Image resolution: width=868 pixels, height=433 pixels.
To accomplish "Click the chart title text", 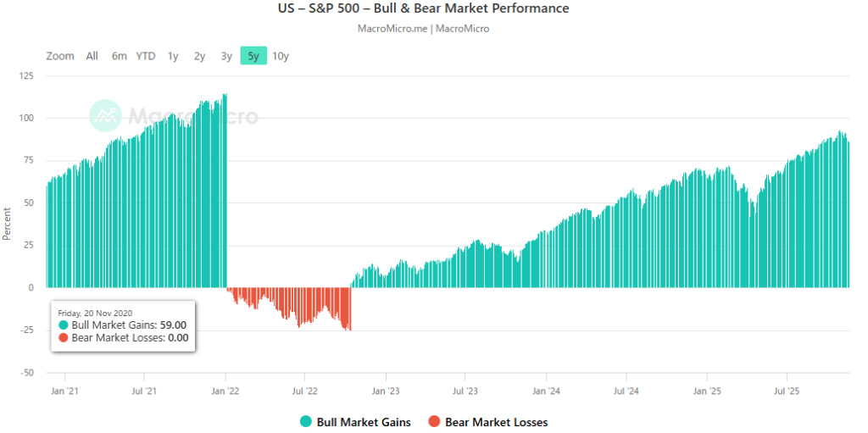I will click(434, 8).
